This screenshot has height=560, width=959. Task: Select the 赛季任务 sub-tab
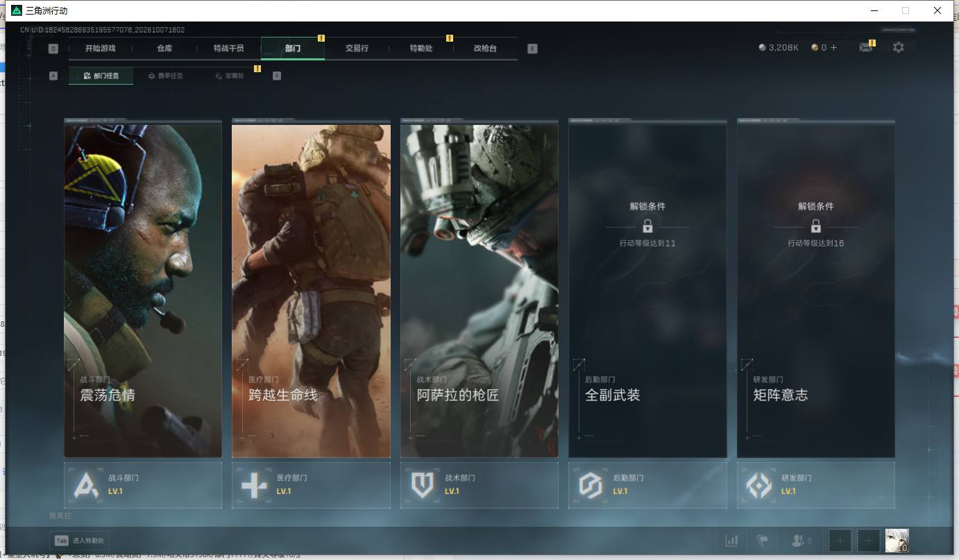[x=165, y=76]
